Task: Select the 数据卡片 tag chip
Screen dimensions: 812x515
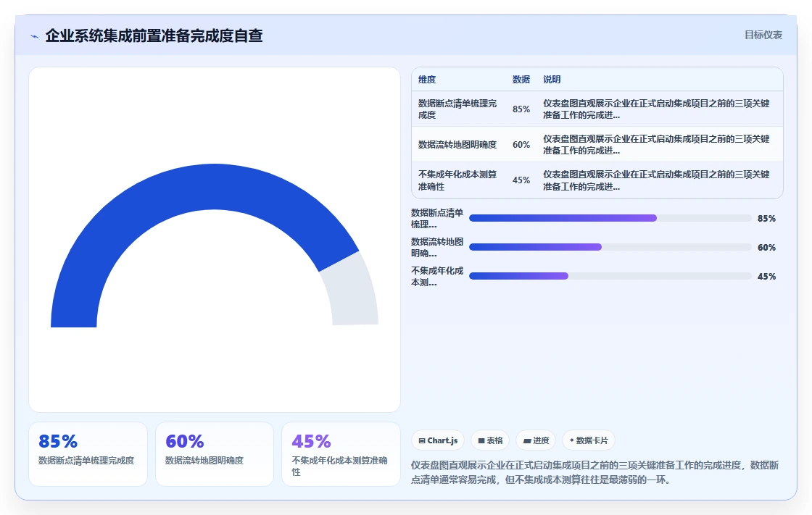Action: (x=589, y=440)
